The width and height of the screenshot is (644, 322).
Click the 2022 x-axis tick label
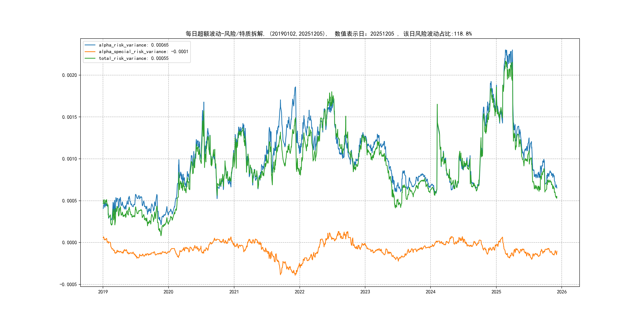coord(300,292)
